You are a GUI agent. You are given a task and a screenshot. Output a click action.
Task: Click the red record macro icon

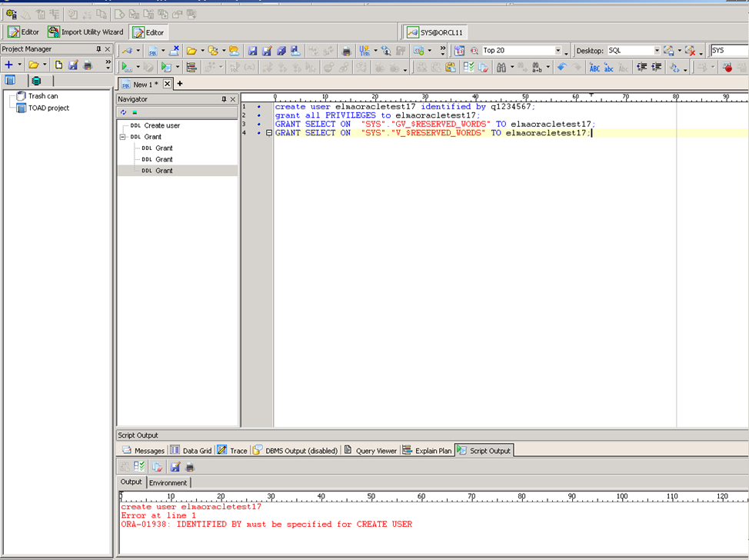(727, 68)
